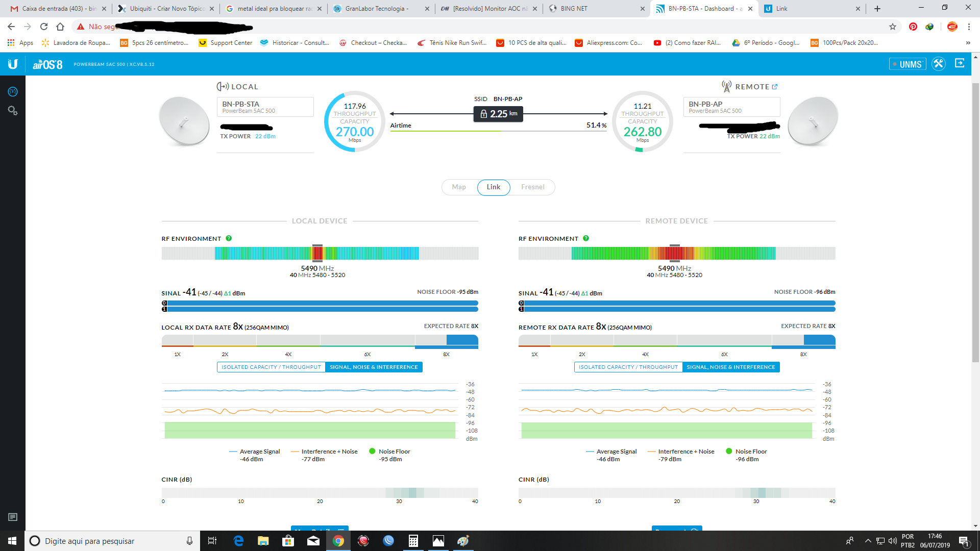
Task: Click the local RF Environment help icon
Action: pos(229,238)
